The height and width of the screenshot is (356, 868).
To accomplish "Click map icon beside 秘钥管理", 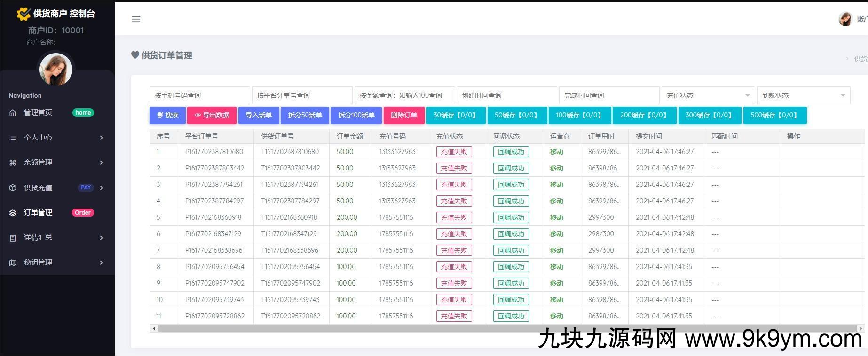I will (13, 263).
